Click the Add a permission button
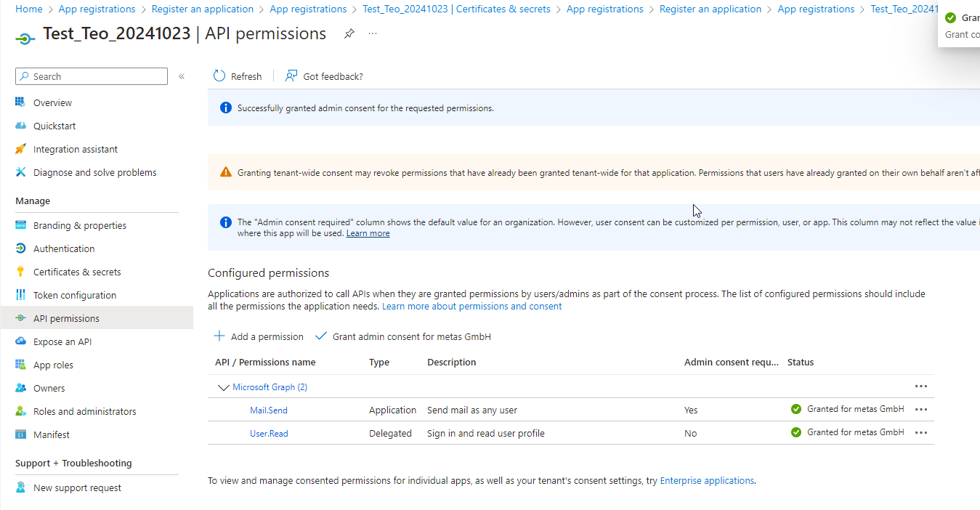This screenshot has width=980, height=510. [259, 336]
